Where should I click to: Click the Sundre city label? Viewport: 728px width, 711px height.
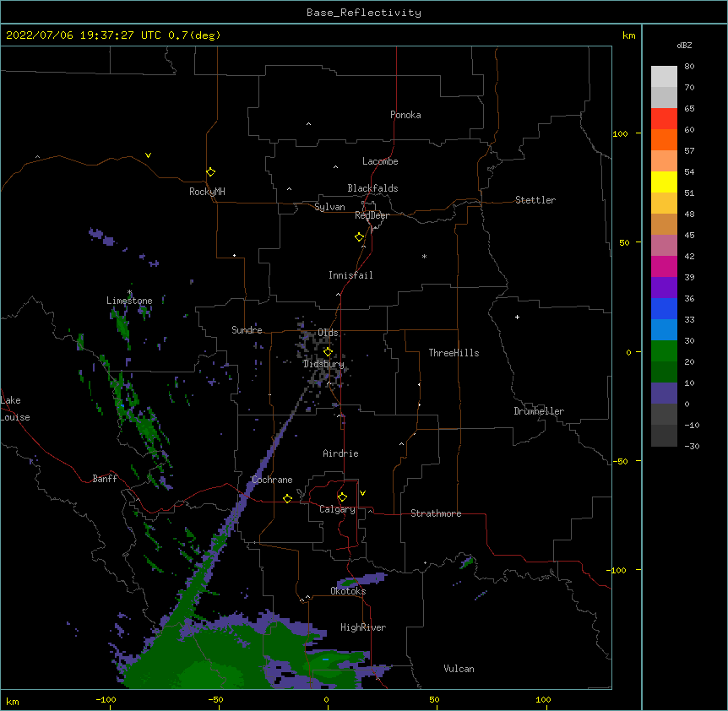coord(247,330)
